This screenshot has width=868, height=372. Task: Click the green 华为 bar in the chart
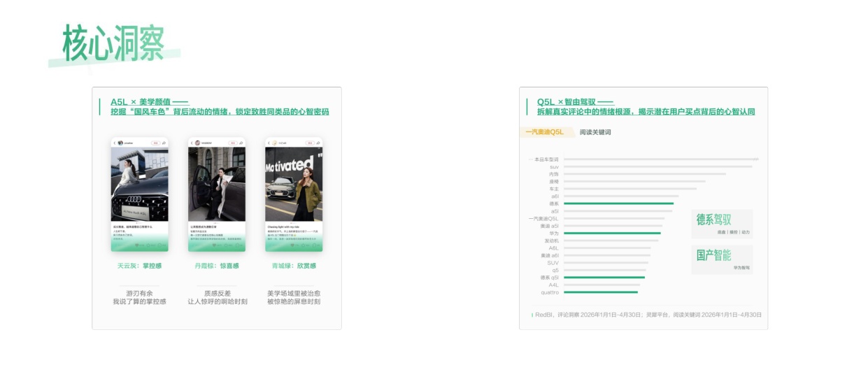[612, 233]
